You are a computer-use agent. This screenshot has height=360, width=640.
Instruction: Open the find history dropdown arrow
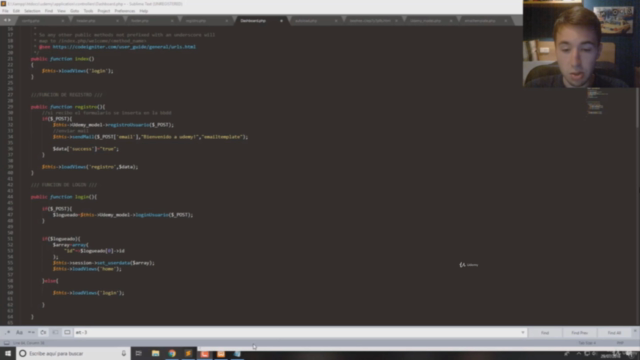[522, 333]
